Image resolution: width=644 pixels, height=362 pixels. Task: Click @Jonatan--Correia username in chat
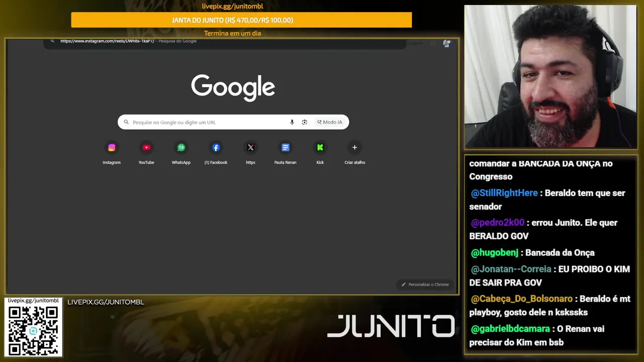511,269
